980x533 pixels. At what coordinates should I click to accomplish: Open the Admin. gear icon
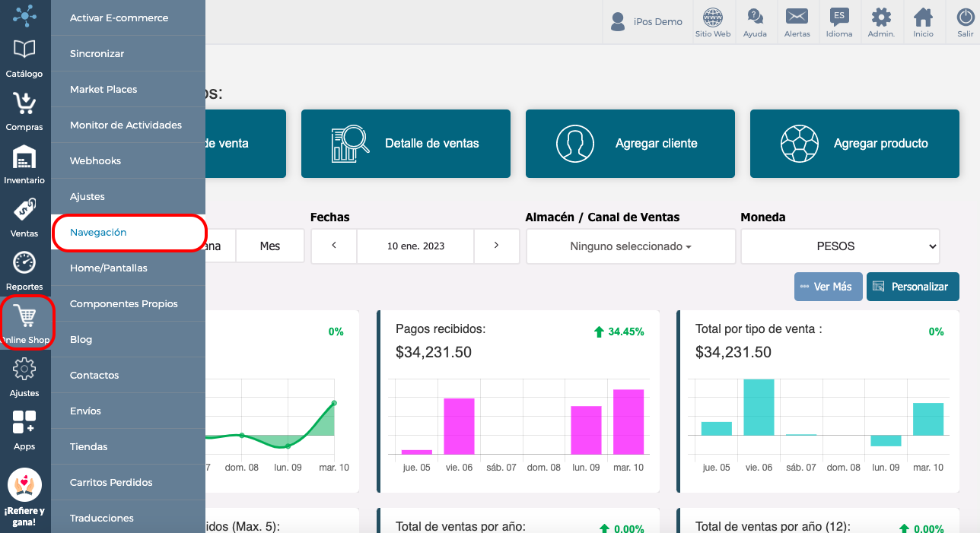coord(881,17)
